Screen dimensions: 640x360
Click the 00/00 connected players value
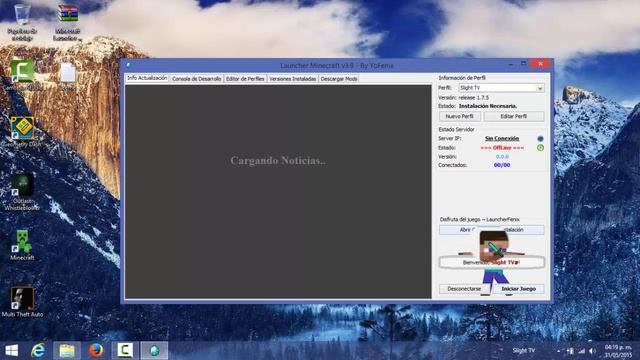(502, 165)
